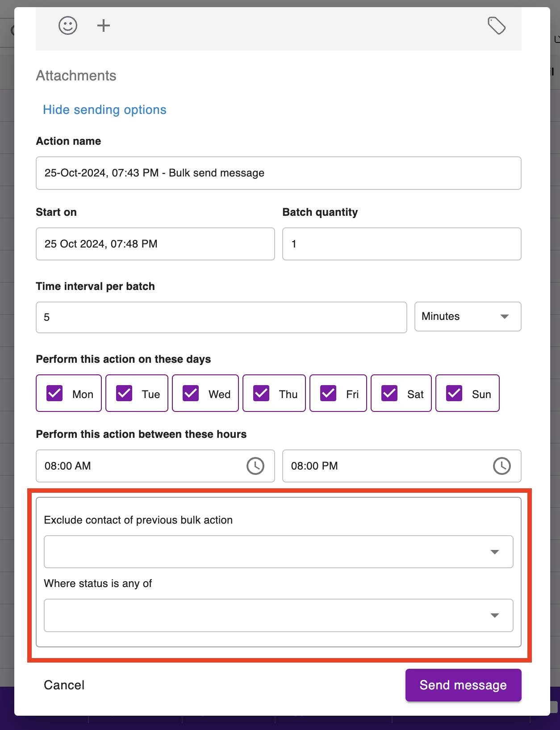Click Hide sending options link
Image resolution: width=560 pixels, height=730 pixels.
coord(104,110)
